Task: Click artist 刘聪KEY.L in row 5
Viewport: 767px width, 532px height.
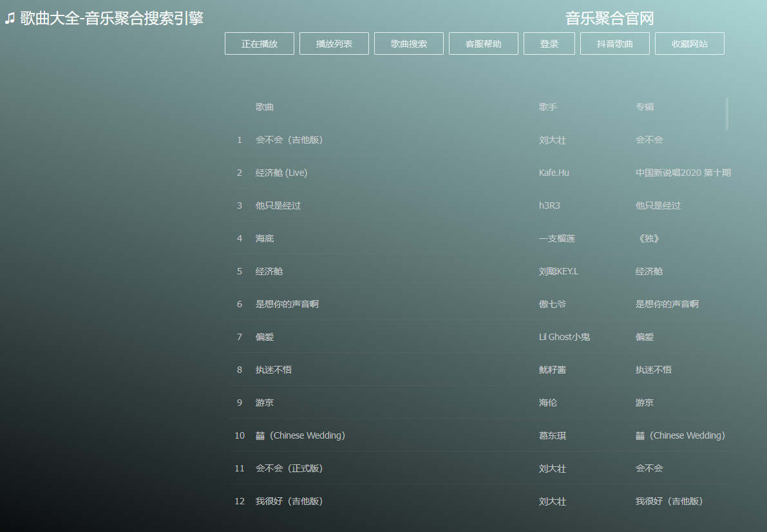Action: click(558, 271)
